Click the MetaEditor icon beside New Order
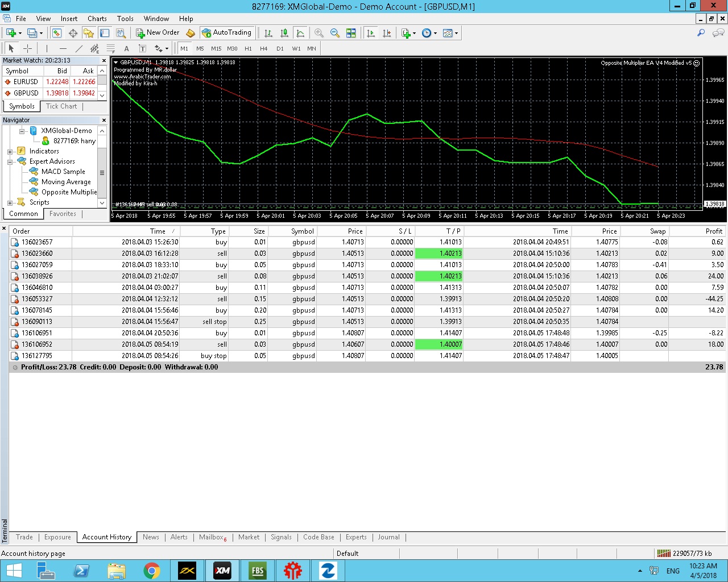This screenshot has width=728, height=582. pyautogui.click(x=191, y=33)
